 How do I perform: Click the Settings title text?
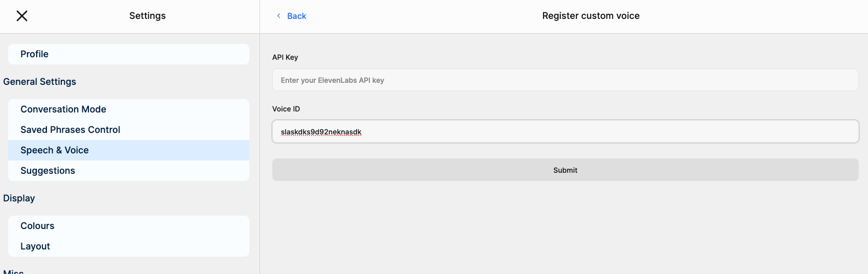pos(147,16)
